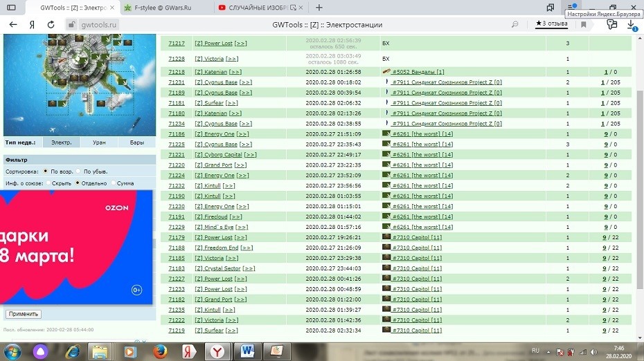This screenshot has height=361, width=644.
Task: Choose Отдельно for union info
Action: [x=78, y=183]
